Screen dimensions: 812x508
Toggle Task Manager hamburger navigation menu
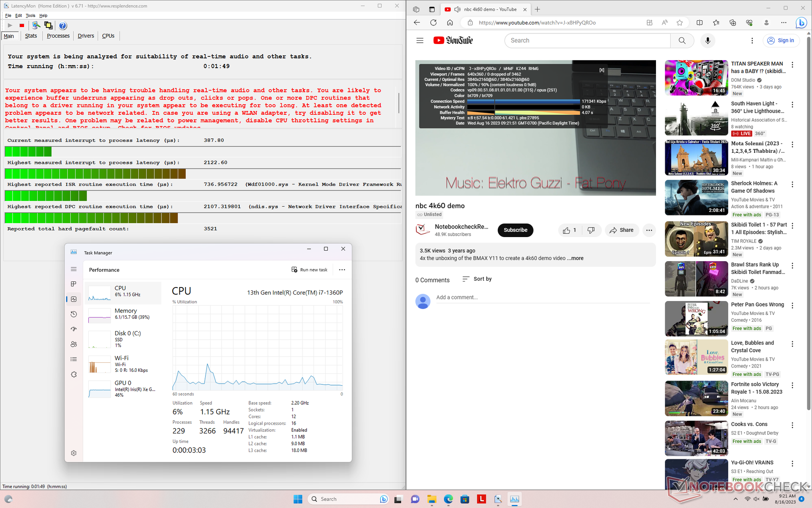click(74, 269)
